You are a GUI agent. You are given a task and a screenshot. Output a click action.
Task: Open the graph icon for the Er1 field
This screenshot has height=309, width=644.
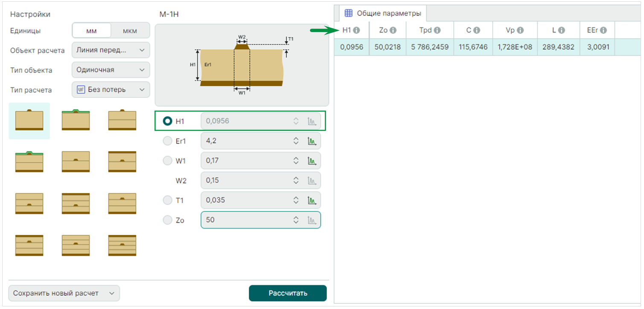[x=312, y=141]
